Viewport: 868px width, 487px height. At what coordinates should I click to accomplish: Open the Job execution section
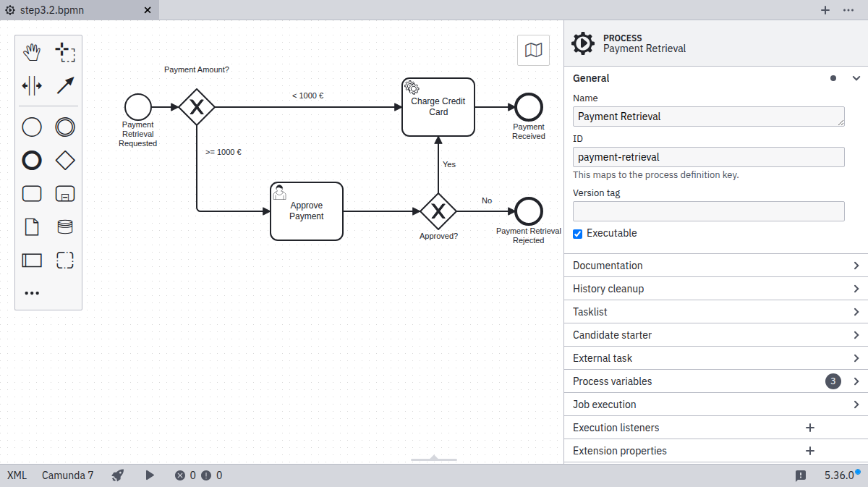pos(715,405)
